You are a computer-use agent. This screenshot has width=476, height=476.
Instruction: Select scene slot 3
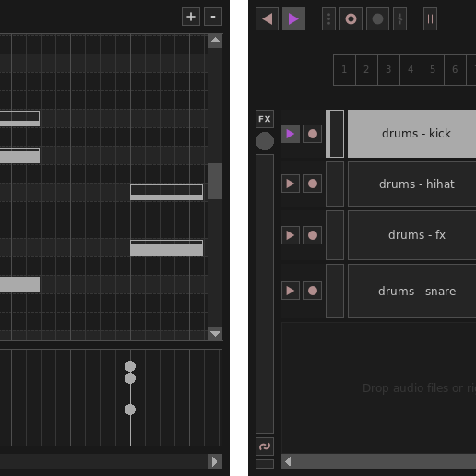pos(388,70)
